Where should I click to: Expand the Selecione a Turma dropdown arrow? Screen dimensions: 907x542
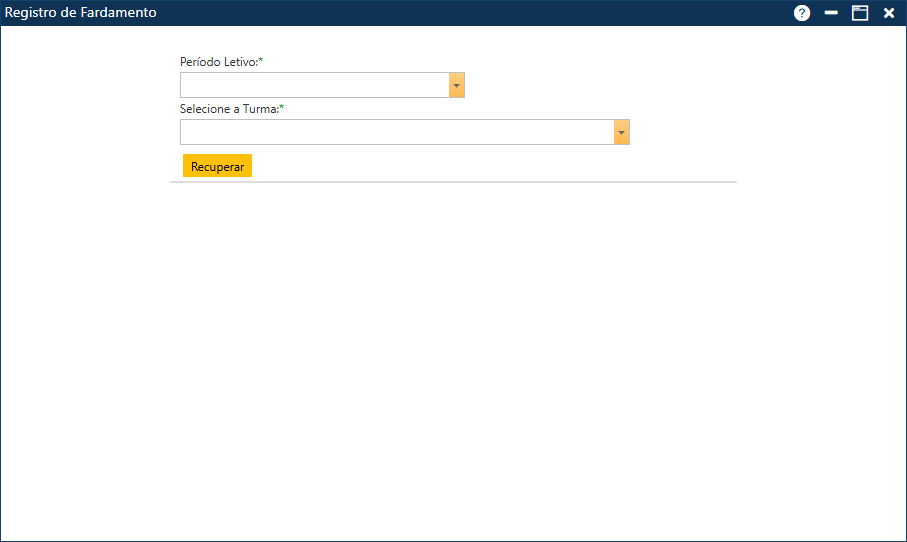pos(621,133)
